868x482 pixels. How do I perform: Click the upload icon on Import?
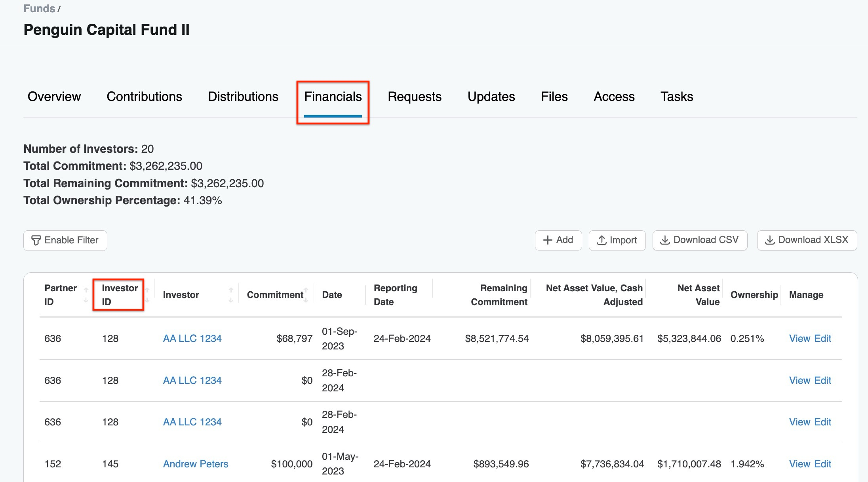point(602,240)
